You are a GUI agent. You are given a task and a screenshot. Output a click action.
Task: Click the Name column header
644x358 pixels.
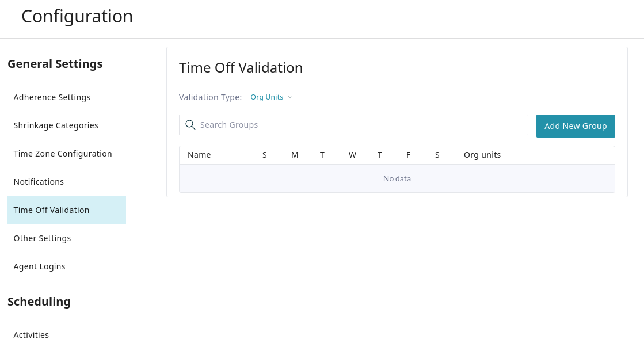click(199, 155)
